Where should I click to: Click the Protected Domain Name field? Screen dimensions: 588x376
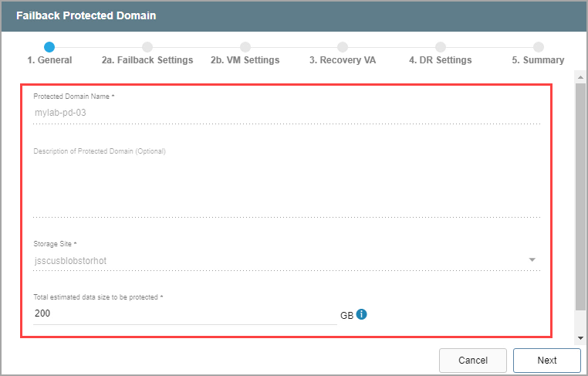(x=286, y=113)
